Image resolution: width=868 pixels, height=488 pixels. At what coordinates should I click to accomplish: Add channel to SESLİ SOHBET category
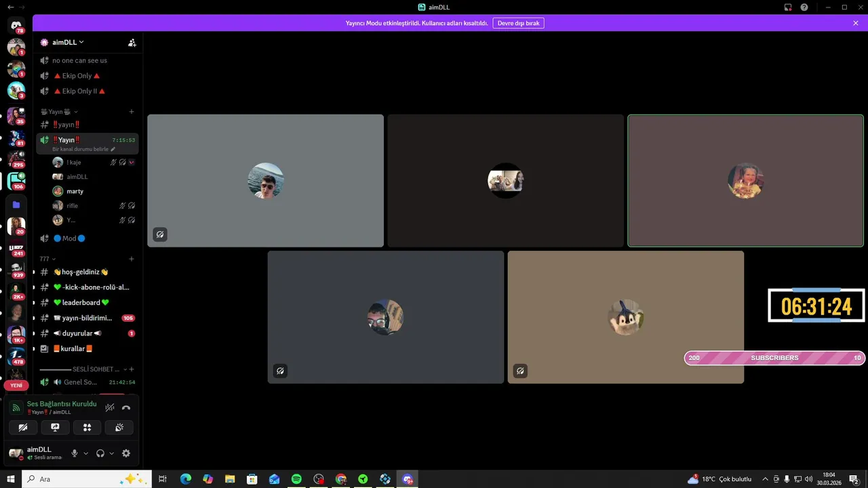[132, 369]
